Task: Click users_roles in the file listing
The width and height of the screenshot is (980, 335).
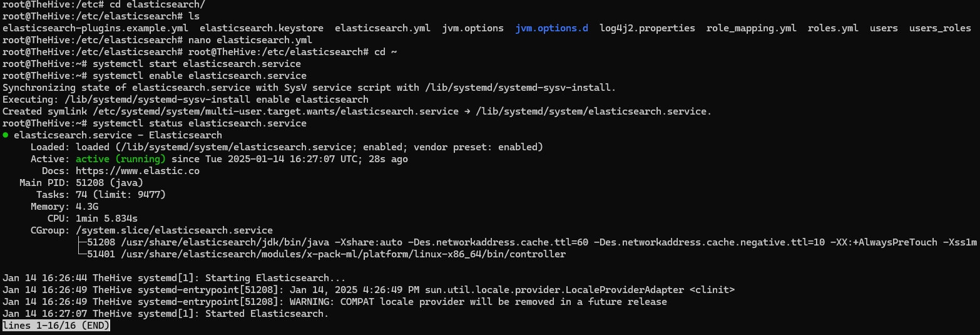Action: pyautogui.click(x=940, y=28)
